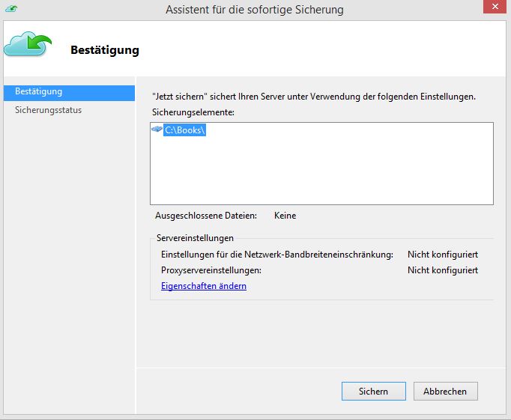
Task: Open the Eigenschaften ändern link
Action: pos(204,286)
